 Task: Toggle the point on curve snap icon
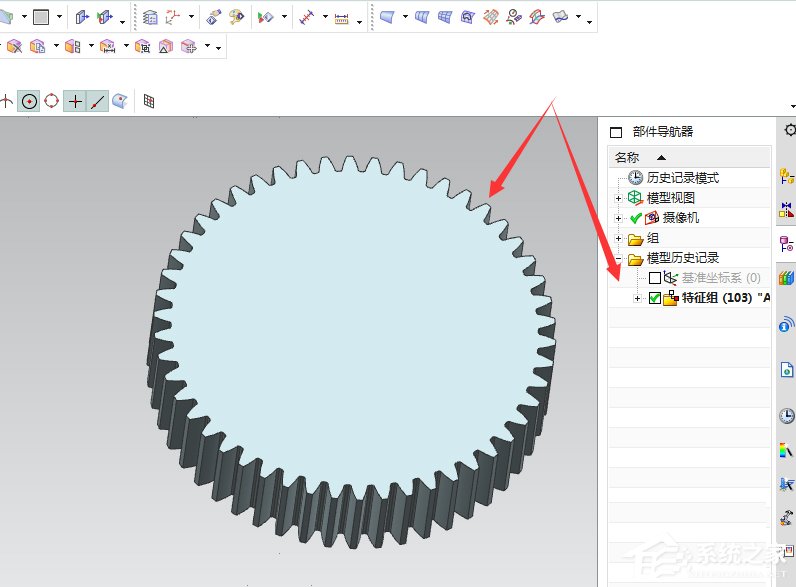coord(97,101)
